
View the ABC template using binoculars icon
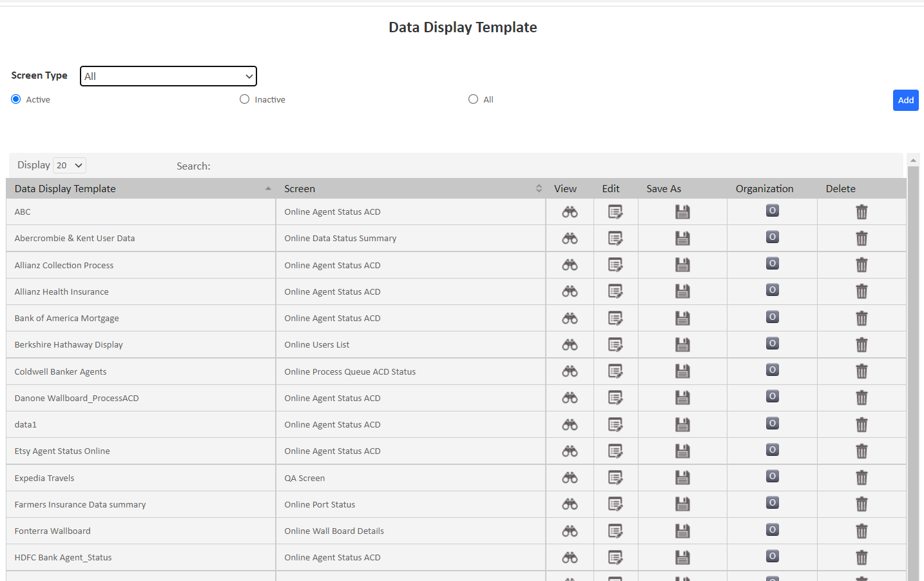click(570, 212)
